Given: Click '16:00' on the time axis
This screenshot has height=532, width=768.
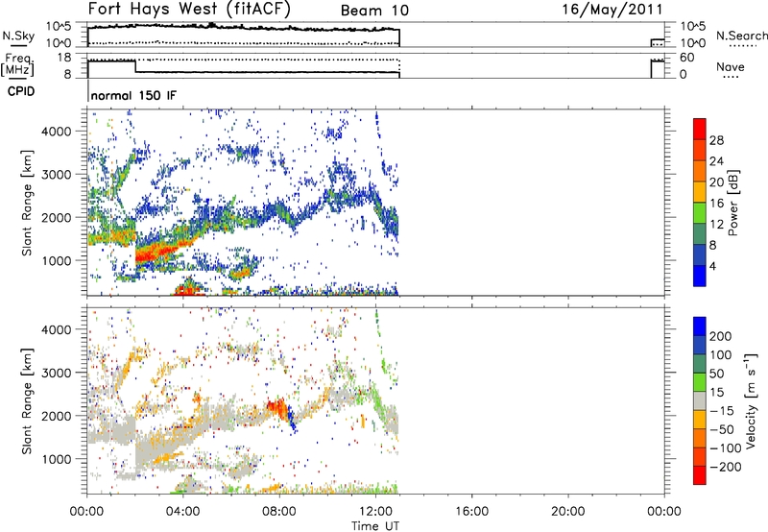Looking at the screenshot, I should [471, 512].
